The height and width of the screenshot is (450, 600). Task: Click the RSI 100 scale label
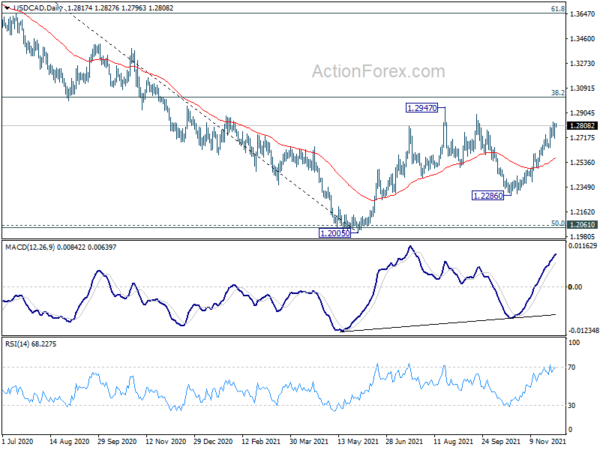click(x=574, y=343)
